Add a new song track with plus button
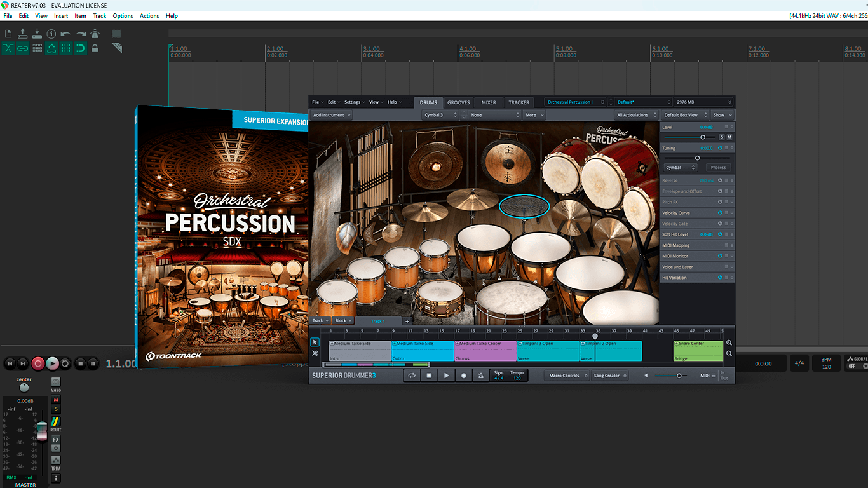This screenshot has width=868, height=488. pyautogui.click(x=407, y=321)
